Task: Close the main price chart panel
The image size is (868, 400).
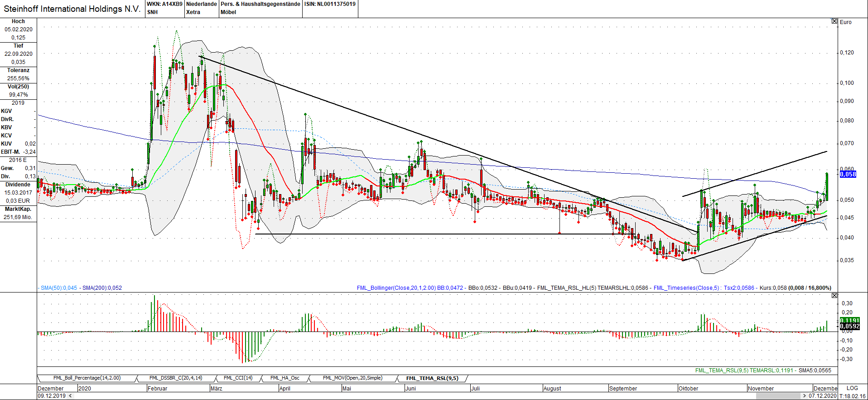Action: [x=834, y=21]
